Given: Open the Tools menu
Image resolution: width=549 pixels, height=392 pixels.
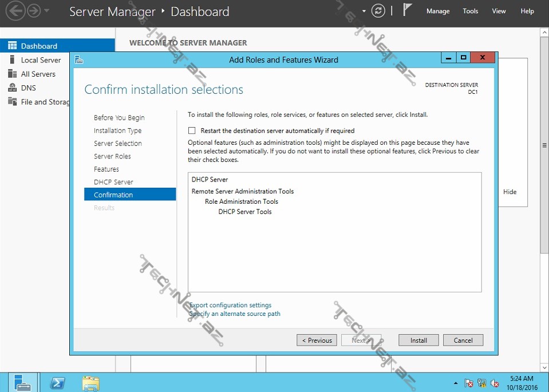Looking at the screenshot, I should (470, 11).
